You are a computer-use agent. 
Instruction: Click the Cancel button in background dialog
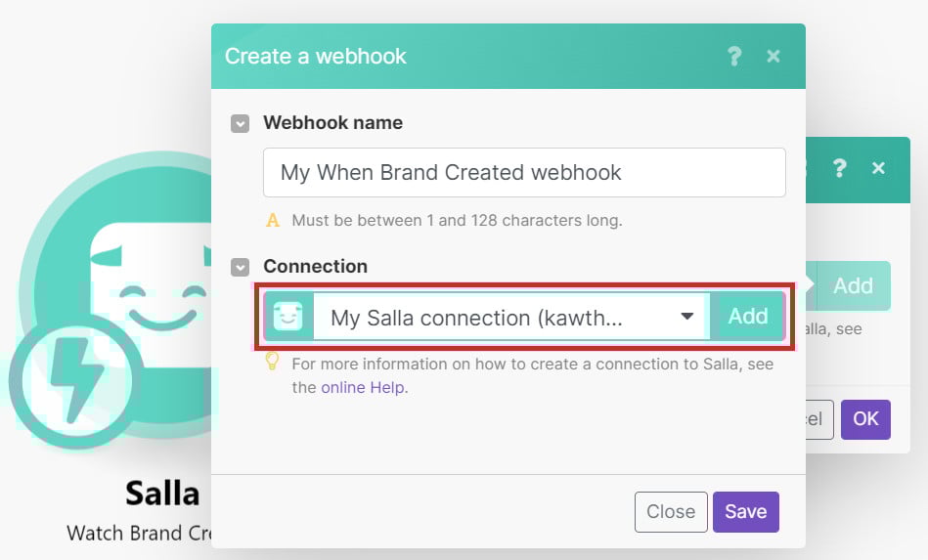coord(819,419)
